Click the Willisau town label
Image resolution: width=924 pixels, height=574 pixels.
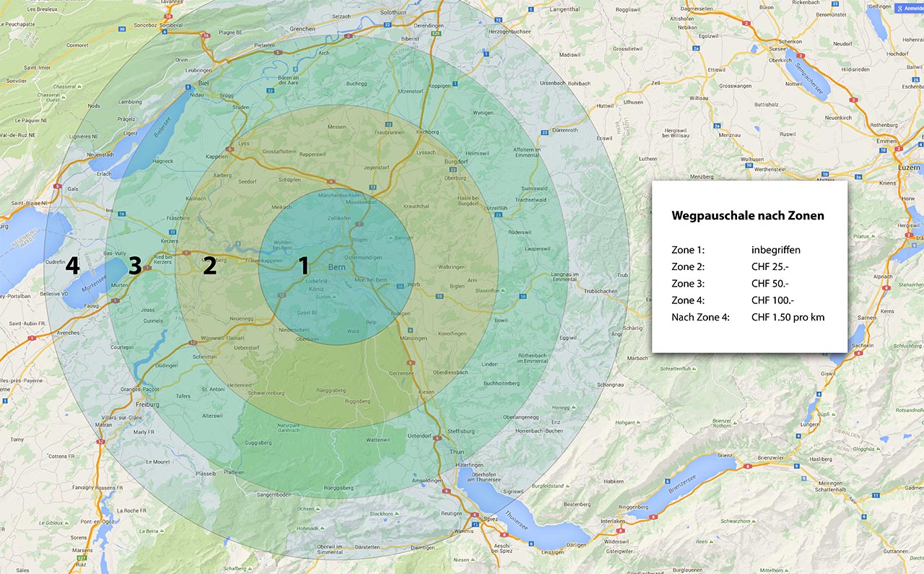coord(699,97)
